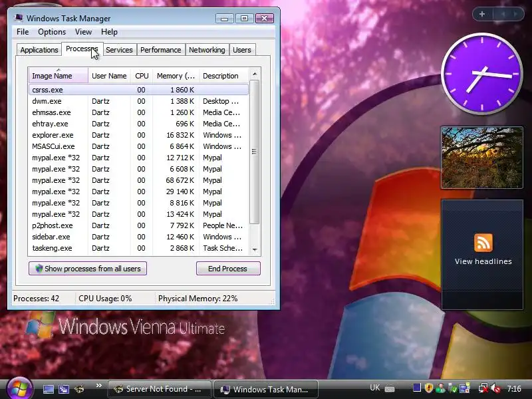The height and width of the screenshot is (399, 532).
Task: Click the 7:16 system clock
Action: (x=514, y=389)
